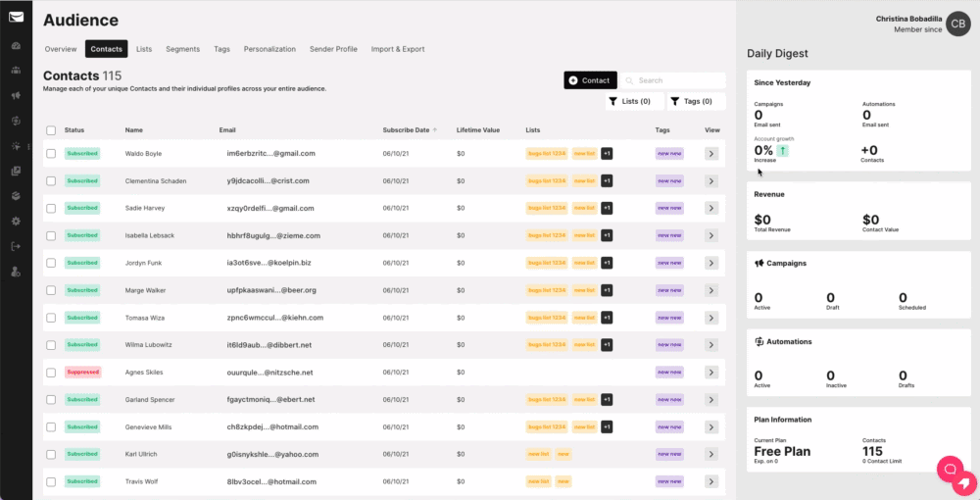
Task: Click the CB user avatar
Action: click(958, 25)
